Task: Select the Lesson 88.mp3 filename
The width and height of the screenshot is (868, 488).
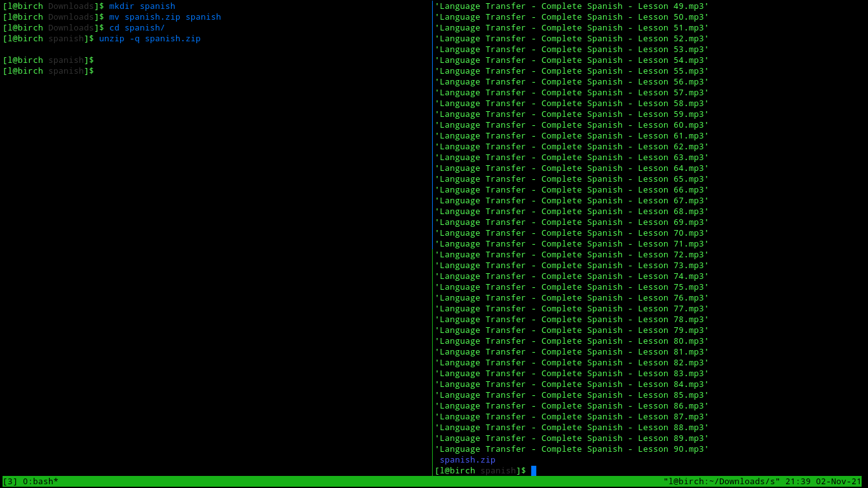Action: pyautogui.click(x=572, y=428)
